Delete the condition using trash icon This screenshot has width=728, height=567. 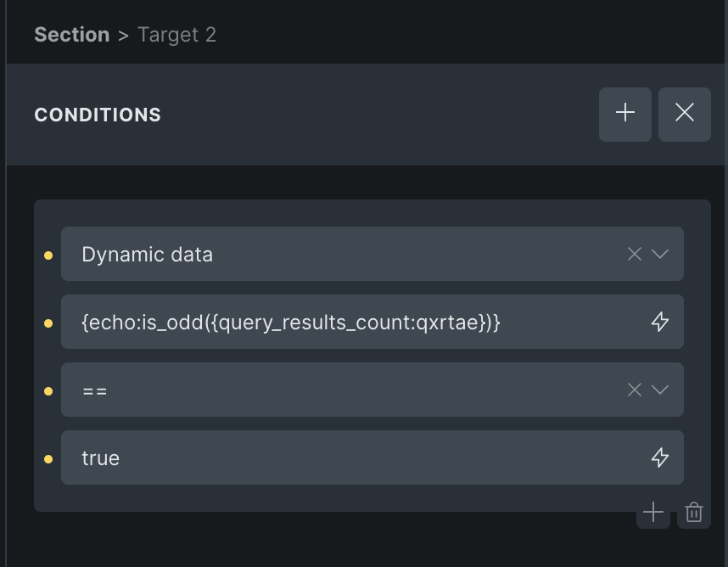[694, 512]
